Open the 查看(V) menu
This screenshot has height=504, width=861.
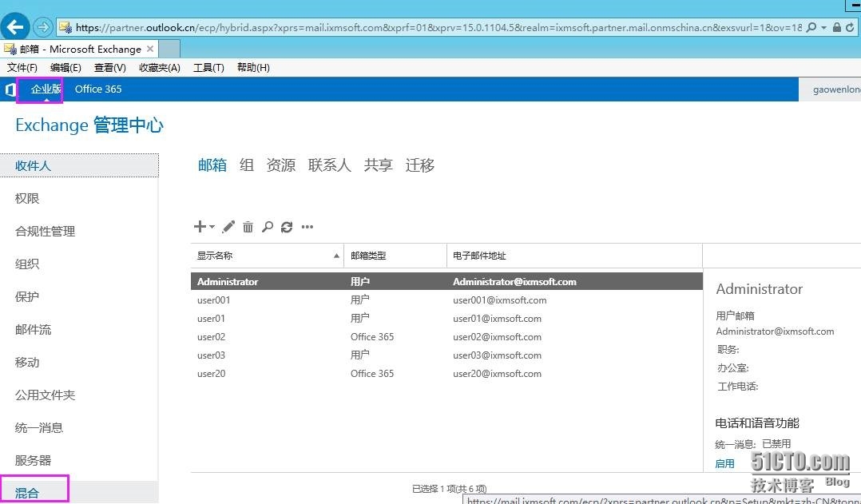110,68
